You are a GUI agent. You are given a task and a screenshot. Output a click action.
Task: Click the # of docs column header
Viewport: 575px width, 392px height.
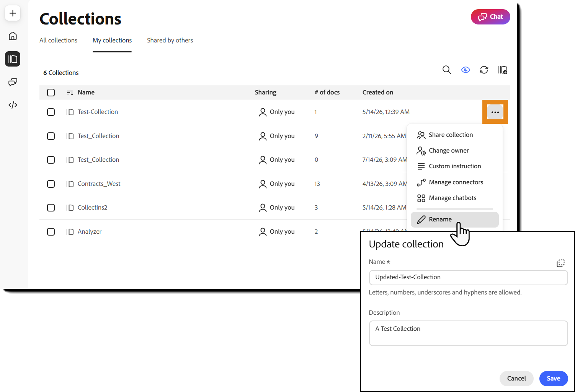(x=327, y=93)
